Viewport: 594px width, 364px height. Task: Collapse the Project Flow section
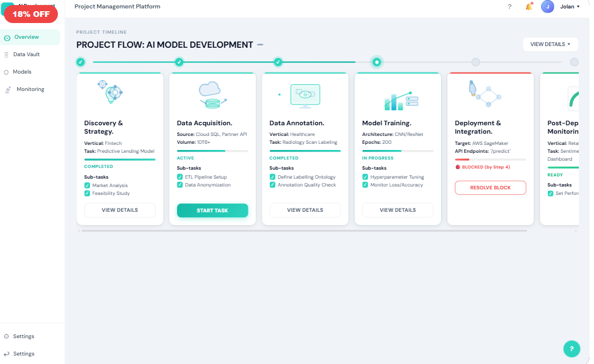click(260, 44)
